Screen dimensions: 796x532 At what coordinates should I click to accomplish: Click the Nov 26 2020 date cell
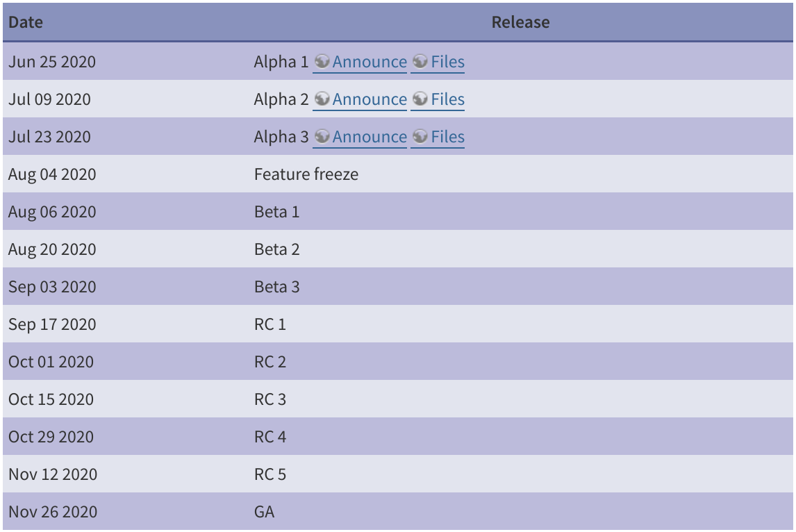coord(53,512)
